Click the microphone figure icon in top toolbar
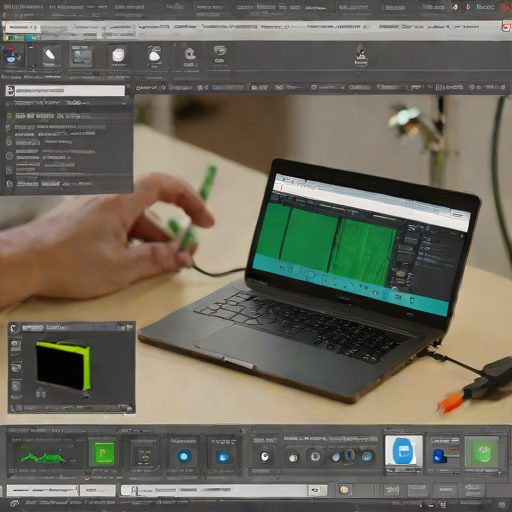512x512 pixels. (x=361, y=55)
